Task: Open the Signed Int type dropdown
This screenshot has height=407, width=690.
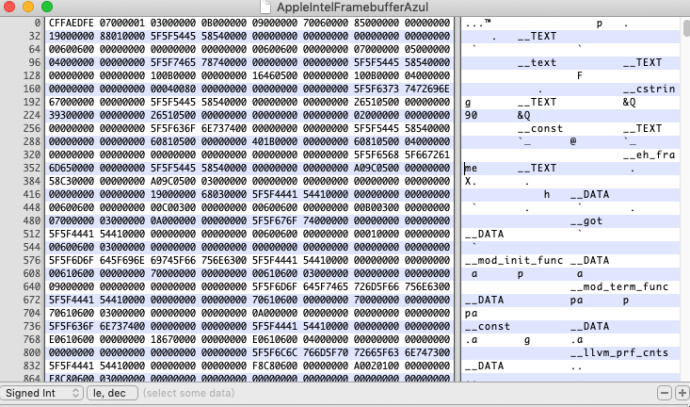Action: tap(42, 393)
